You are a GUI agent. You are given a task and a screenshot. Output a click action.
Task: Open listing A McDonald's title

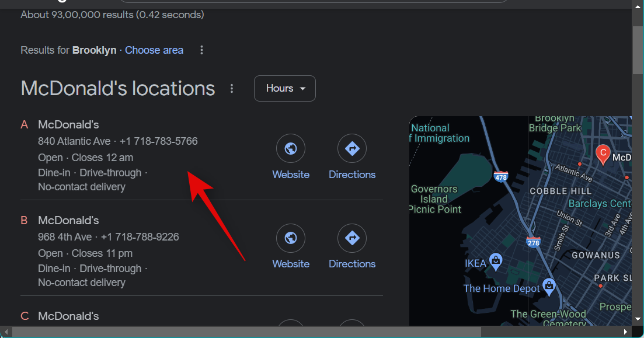tap(68, 124)
